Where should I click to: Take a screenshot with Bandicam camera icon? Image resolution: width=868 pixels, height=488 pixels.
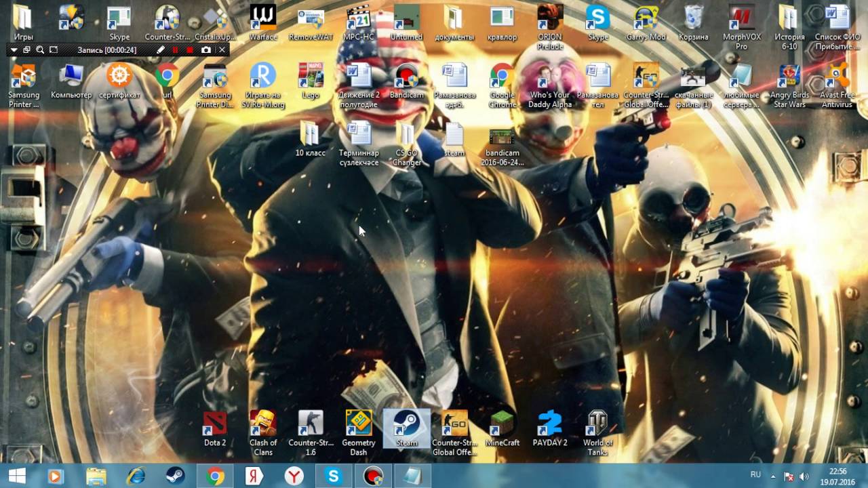pyautogui.click(x=206, y=50)
